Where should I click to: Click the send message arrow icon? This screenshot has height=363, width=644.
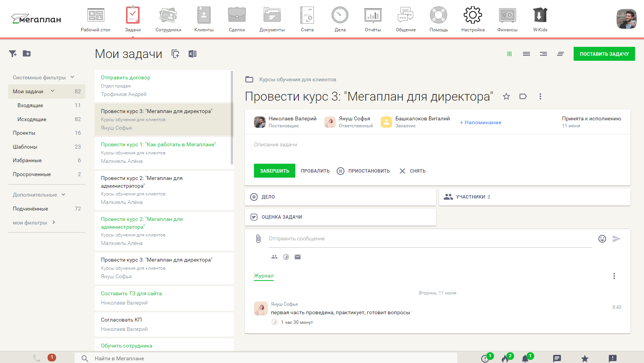coord(617,239)
